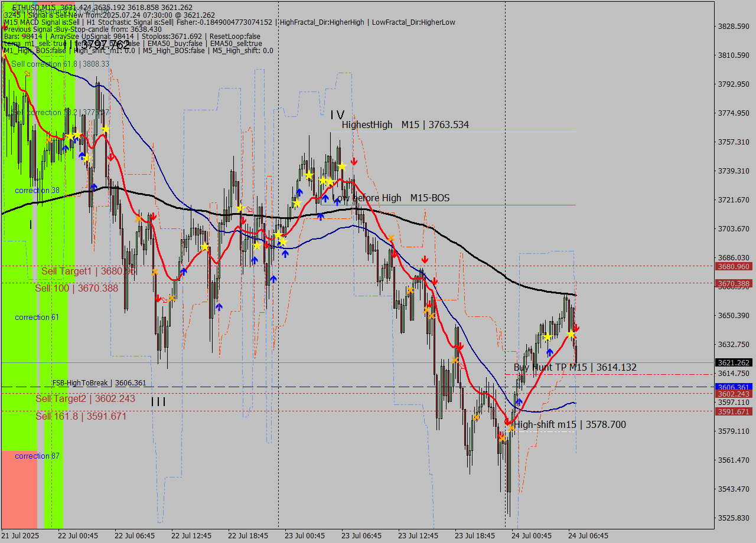Click the salmon red correction 87 zone
Viewport: 756px width, 543px height.
[19, 490]
